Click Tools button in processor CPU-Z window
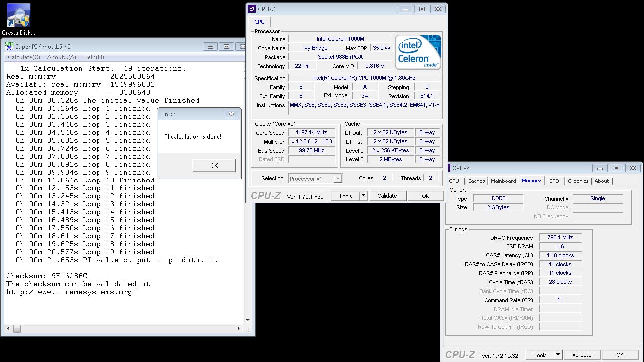This screenshot has width=644, height=362. coord(345,196)
